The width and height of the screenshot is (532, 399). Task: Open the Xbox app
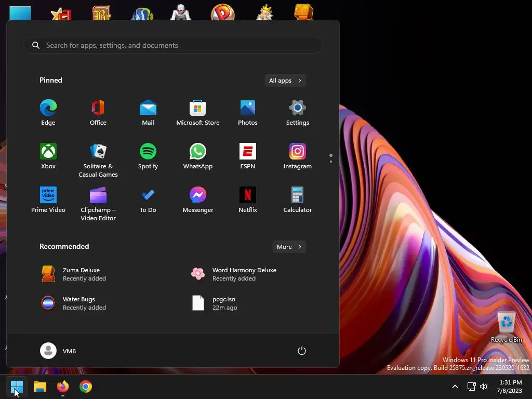(48, 156)
